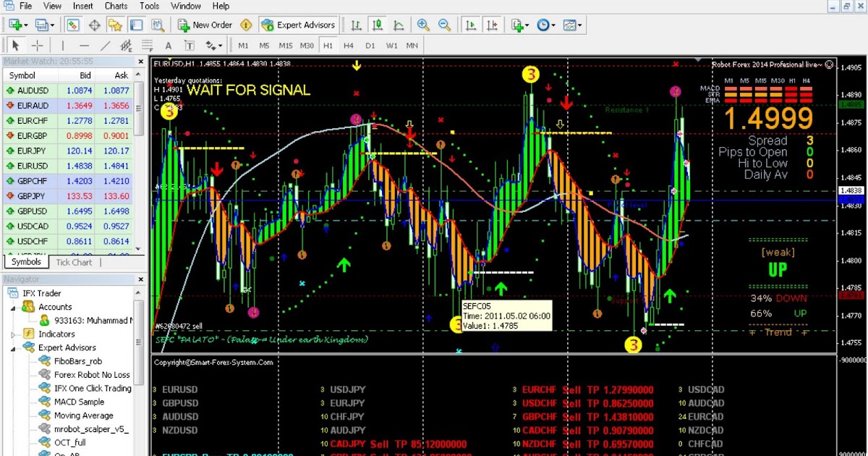Select the Symbols tab in Market Watch
Screen dimensions: 868x456
tap(26, 262)
